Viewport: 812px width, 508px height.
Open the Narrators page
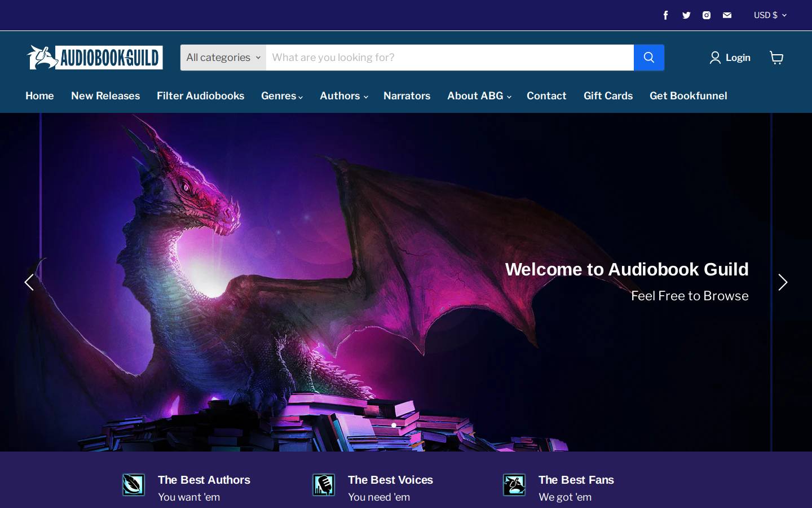click(x=407, y=96)
